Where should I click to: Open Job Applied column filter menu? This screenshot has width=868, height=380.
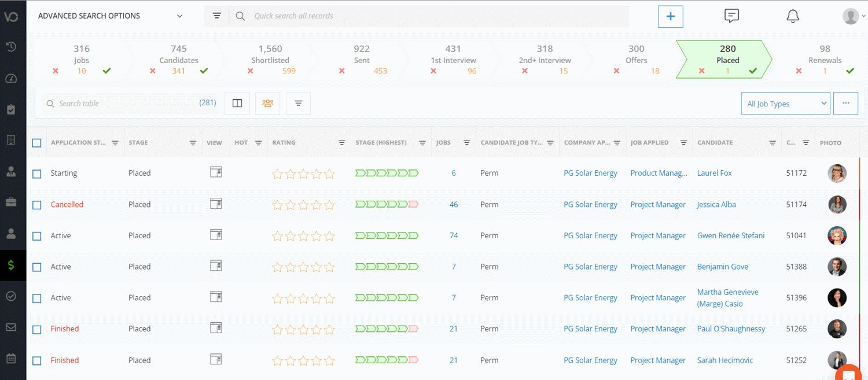(683, 143)
